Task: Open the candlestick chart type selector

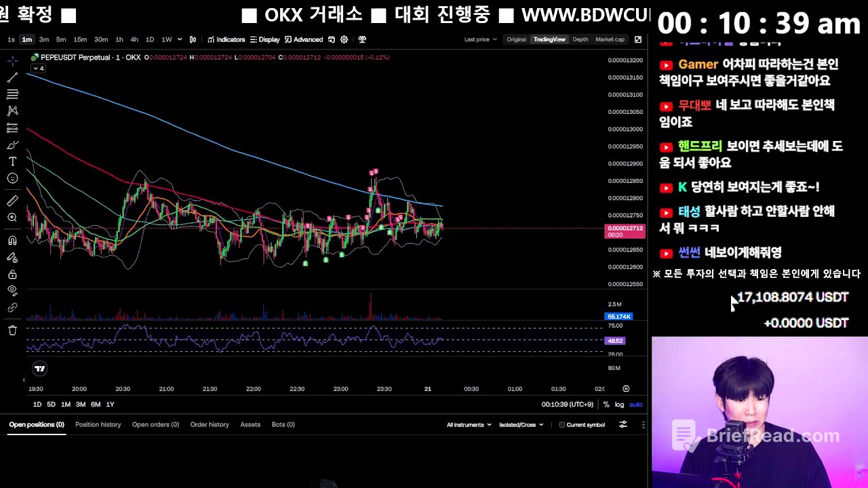Action: 193,39
